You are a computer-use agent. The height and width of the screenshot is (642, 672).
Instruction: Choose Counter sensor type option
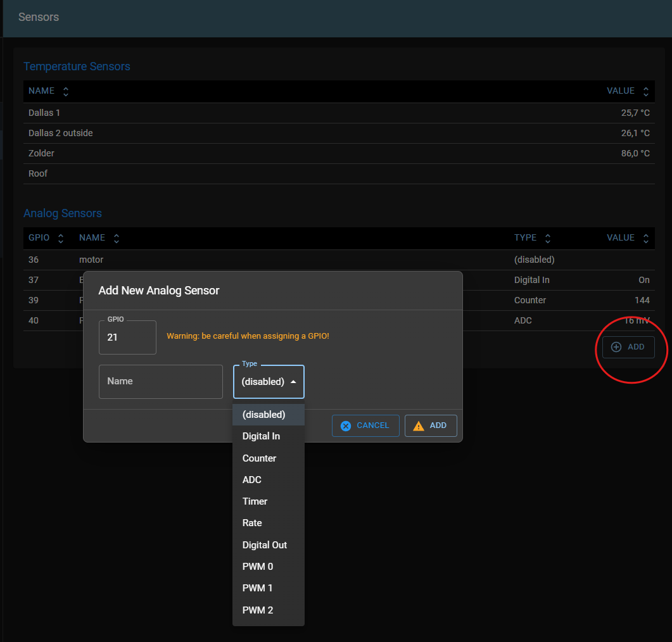point(259,458)
